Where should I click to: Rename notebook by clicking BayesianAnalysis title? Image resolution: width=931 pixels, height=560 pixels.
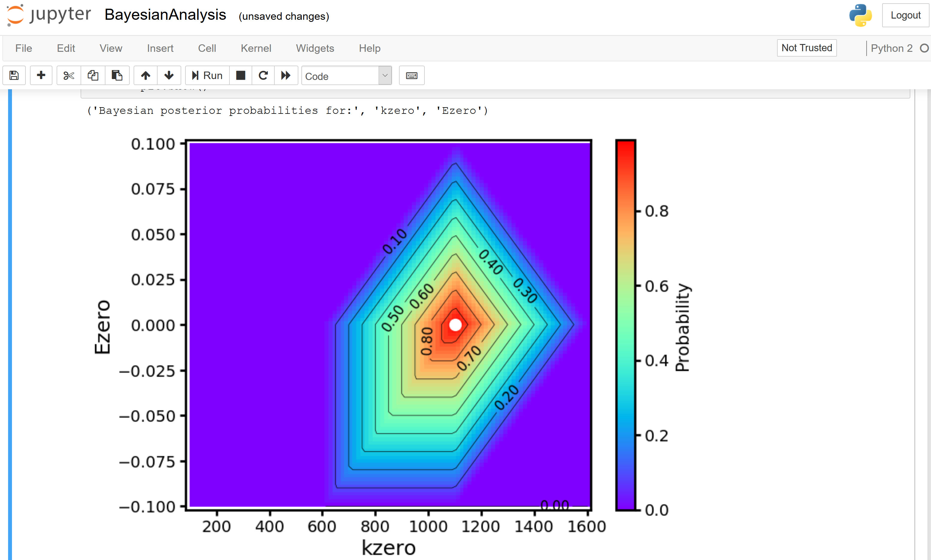pyautogui.click(x=165, y=15)
